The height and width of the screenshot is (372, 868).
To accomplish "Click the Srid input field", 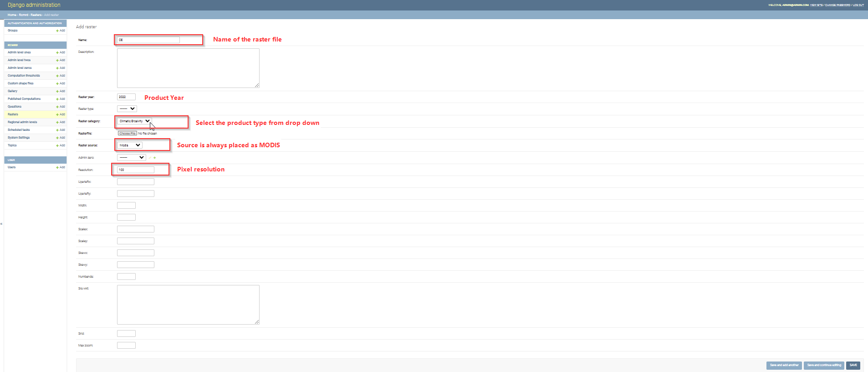I will click(126, 334).
